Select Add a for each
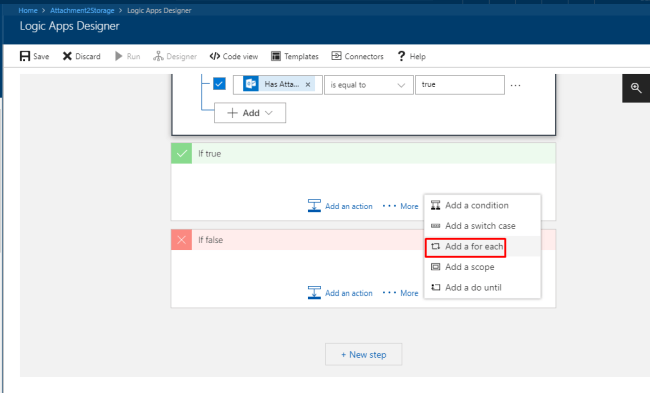This screenshot has width=650, height=393. point(483,247)
